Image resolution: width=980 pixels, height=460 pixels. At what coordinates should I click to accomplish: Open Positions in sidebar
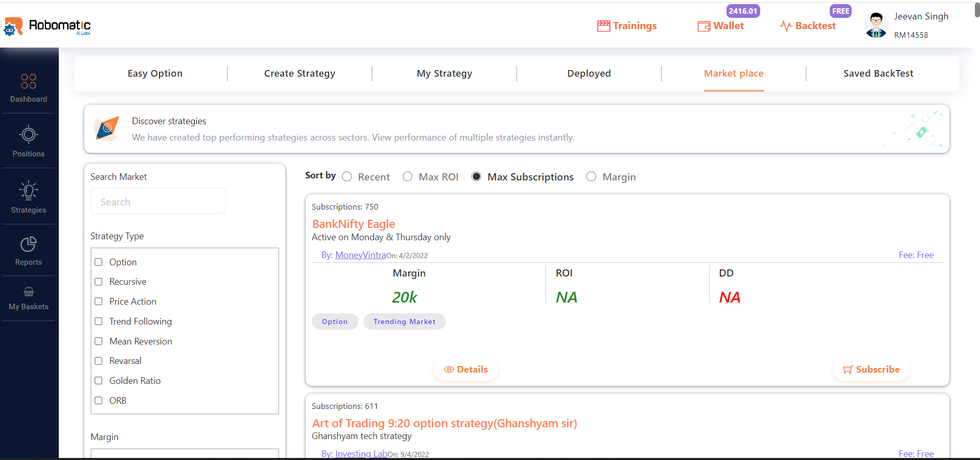coord(29,142)
